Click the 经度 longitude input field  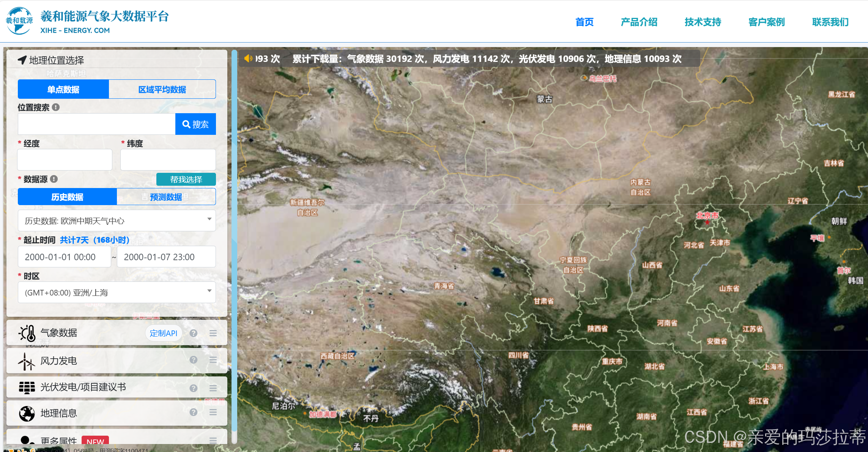click(x=65, y=160)
